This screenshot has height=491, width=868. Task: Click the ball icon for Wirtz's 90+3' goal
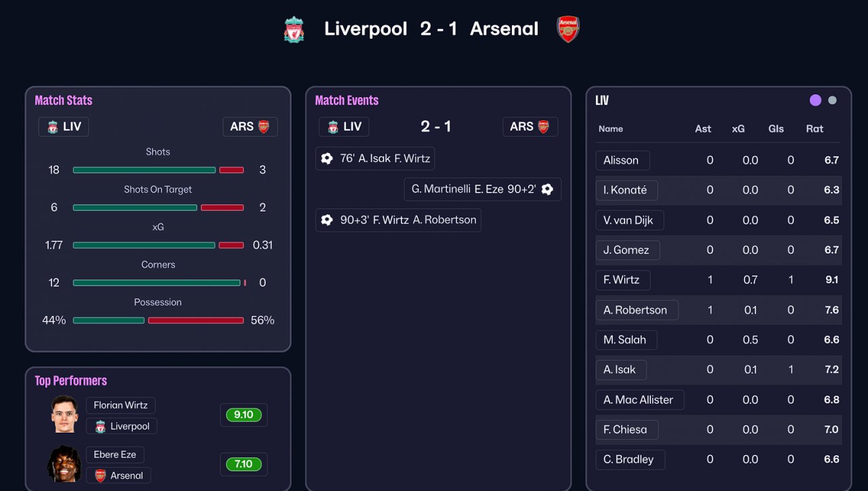(327, 220)
